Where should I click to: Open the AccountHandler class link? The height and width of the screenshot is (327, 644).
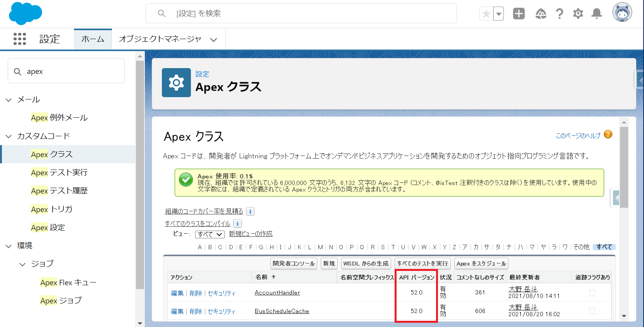(x=277, y=293)
